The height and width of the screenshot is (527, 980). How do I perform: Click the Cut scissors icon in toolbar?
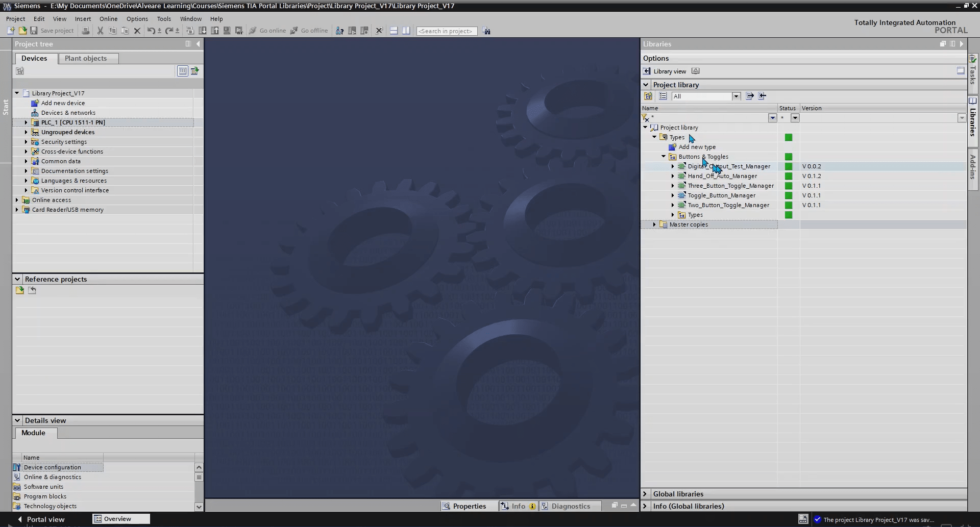point(100,31)
